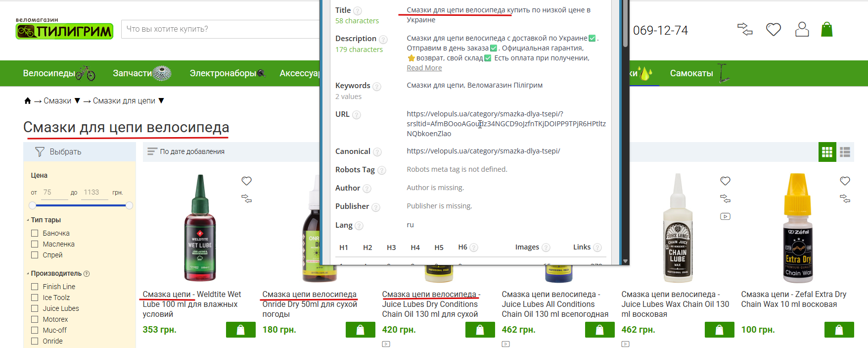Click help icon next to Robots Tag
This screenshot has height=348, width=868.
coord(382,170)
